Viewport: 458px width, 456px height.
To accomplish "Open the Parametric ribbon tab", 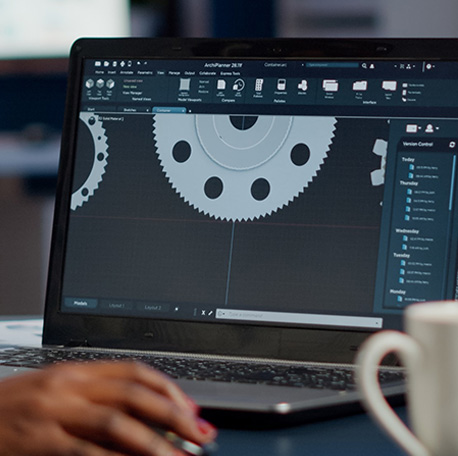I will tap(145, 73).
